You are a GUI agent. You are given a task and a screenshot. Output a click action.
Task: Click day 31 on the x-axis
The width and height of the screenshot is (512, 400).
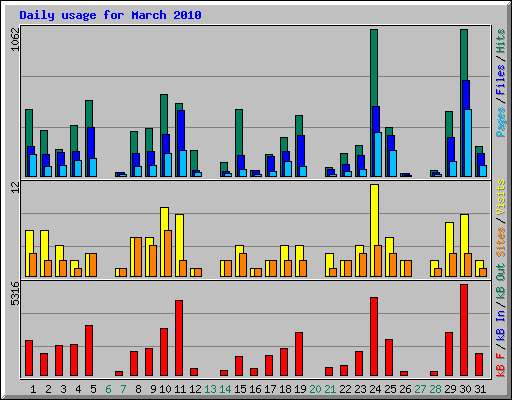pyautogui.click(x=480, y=389)
